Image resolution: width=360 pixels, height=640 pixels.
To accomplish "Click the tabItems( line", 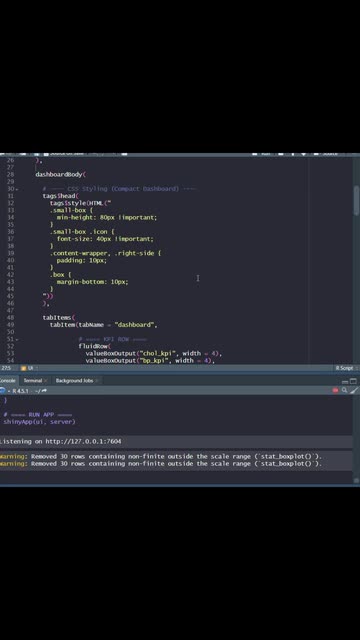I will 59,318.
